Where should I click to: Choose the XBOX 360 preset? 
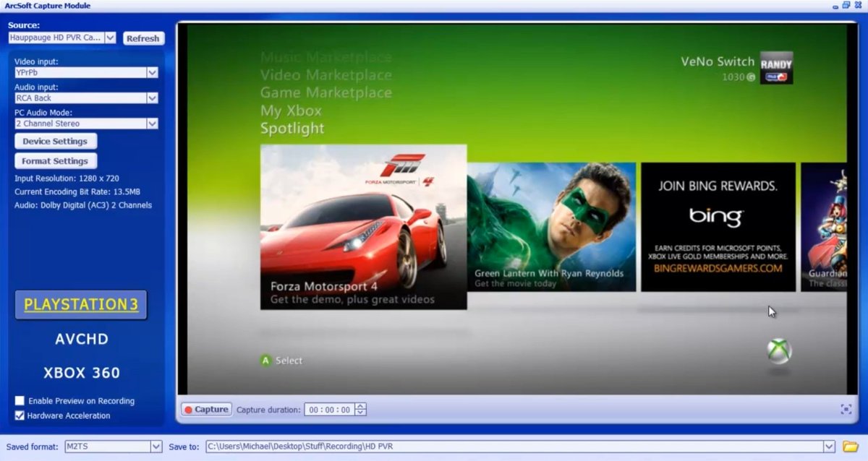click(x=82, y=373)
